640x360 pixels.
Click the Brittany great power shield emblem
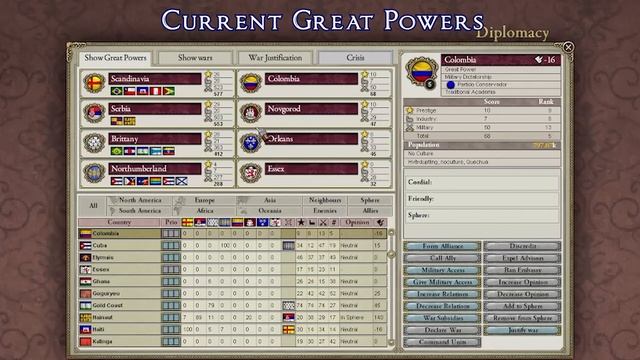pyautogui.click(x=94, y=143)
